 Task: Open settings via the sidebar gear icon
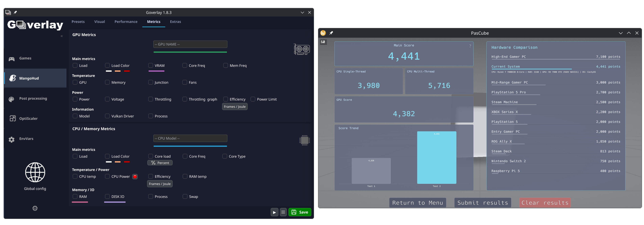[x=35, y=208]
